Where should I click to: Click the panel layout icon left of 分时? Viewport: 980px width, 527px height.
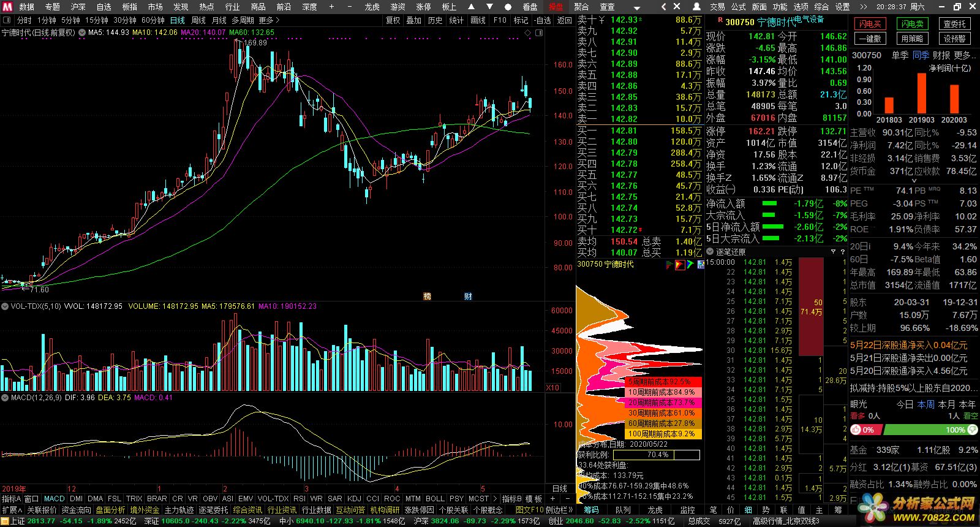pyautogui.click(x=6, y=20)
